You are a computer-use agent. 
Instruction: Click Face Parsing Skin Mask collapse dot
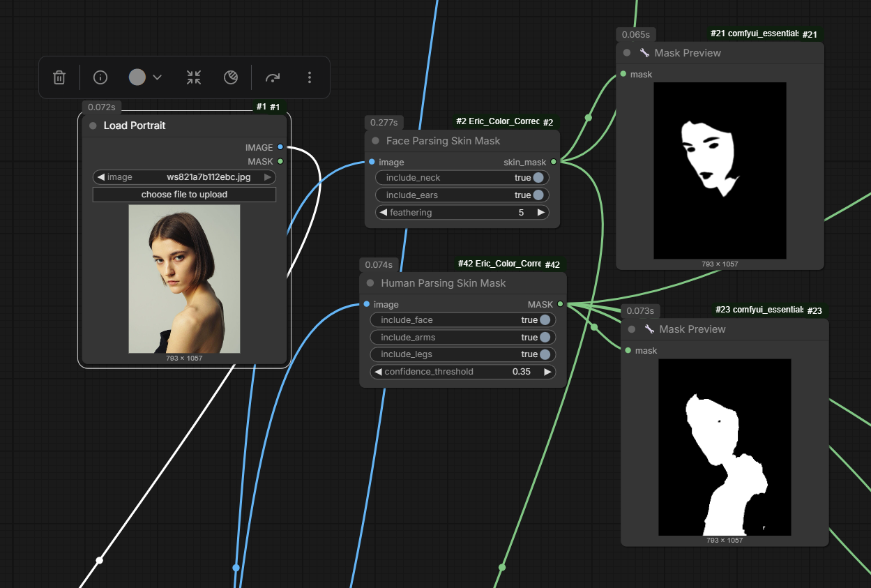click(376, 141)
